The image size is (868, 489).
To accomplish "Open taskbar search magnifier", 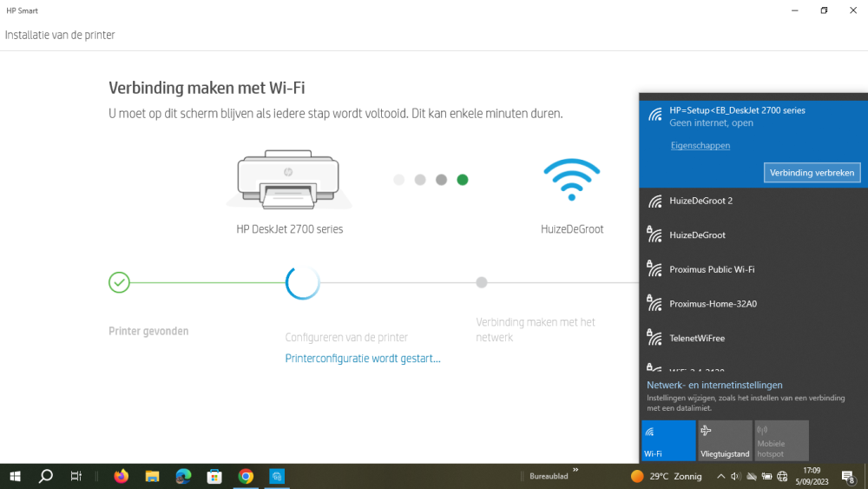I will pos(46,476).
